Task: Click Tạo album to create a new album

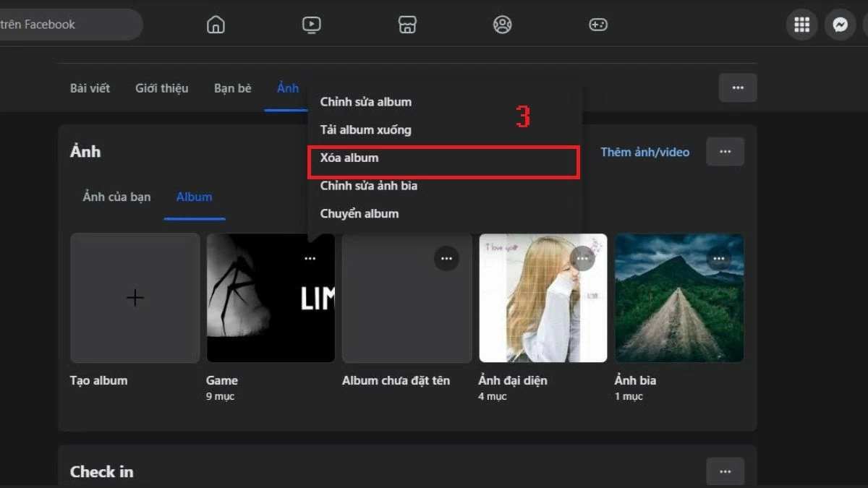Action: [135, 298]
